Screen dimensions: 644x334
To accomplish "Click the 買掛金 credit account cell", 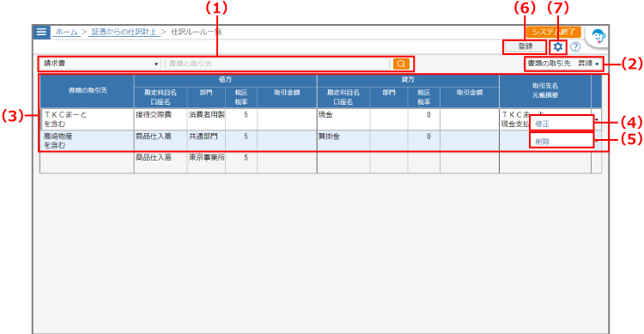I will pyautogui.click(x=343, y=141).
